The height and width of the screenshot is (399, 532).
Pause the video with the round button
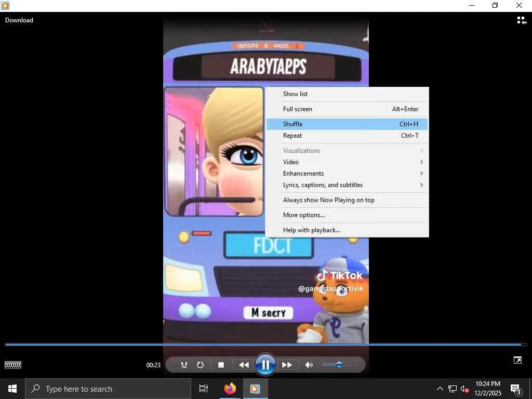point(265,365)
